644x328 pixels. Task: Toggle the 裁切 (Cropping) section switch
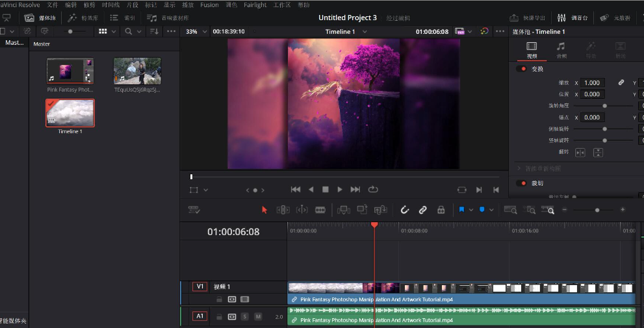click(x=522, y=183)
